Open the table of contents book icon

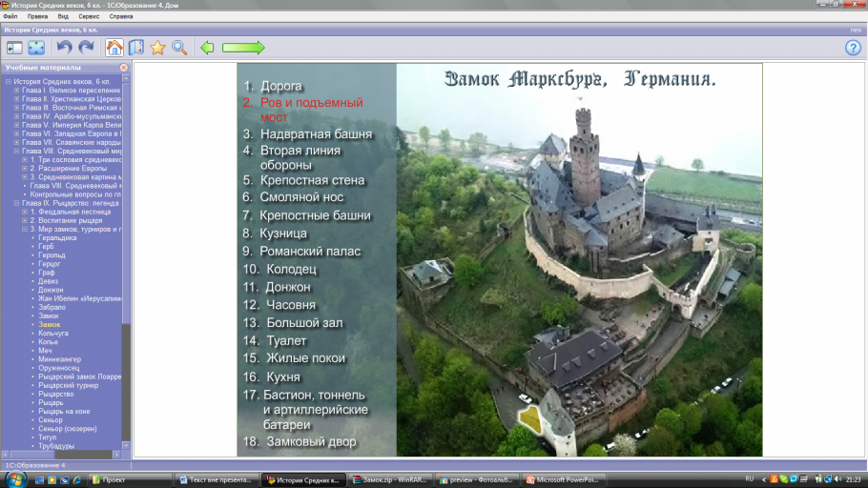136,48
